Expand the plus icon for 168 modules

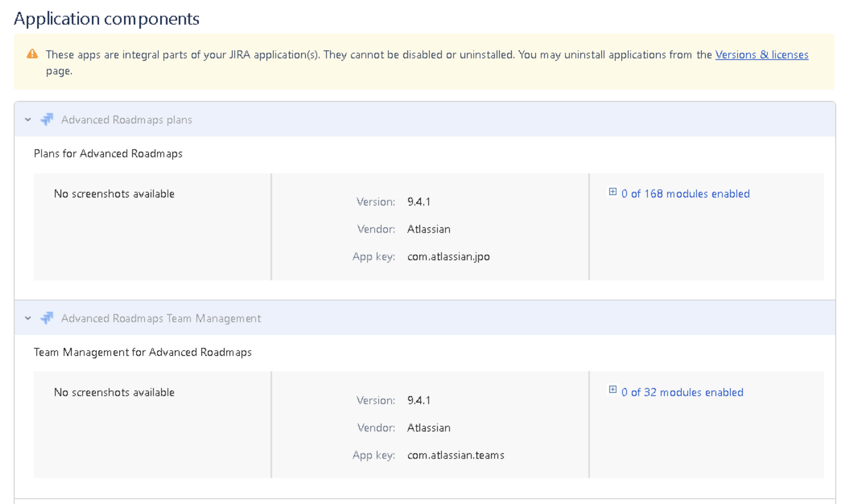[x=612, y=191]
